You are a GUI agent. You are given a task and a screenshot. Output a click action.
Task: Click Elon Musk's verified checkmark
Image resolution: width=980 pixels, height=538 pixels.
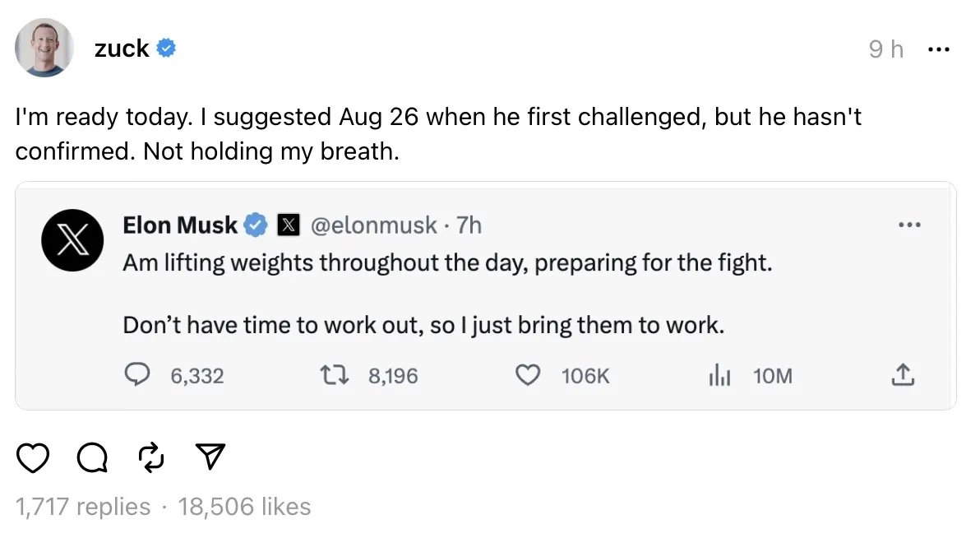(257, 225)
